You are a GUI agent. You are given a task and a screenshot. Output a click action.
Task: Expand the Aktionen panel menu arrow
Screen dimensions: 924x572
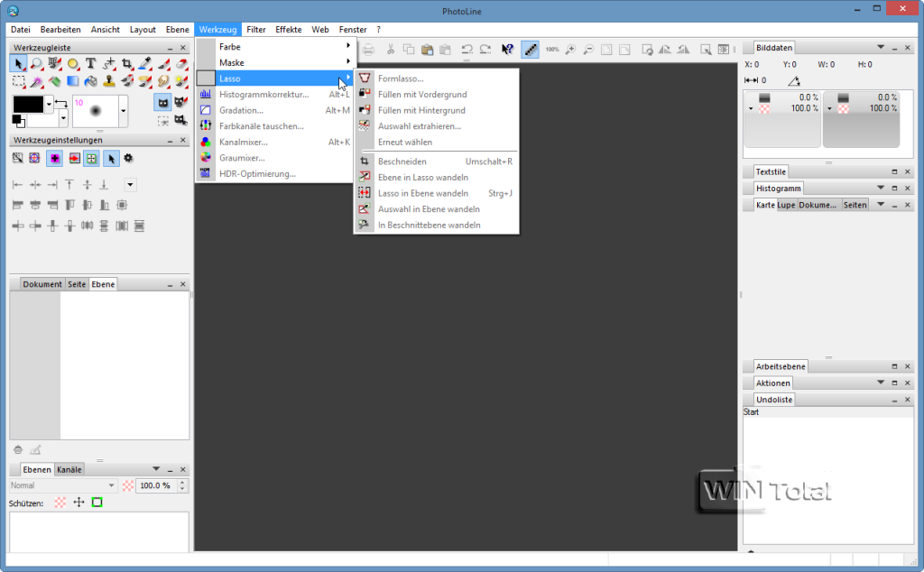click(x=881, y=383)
